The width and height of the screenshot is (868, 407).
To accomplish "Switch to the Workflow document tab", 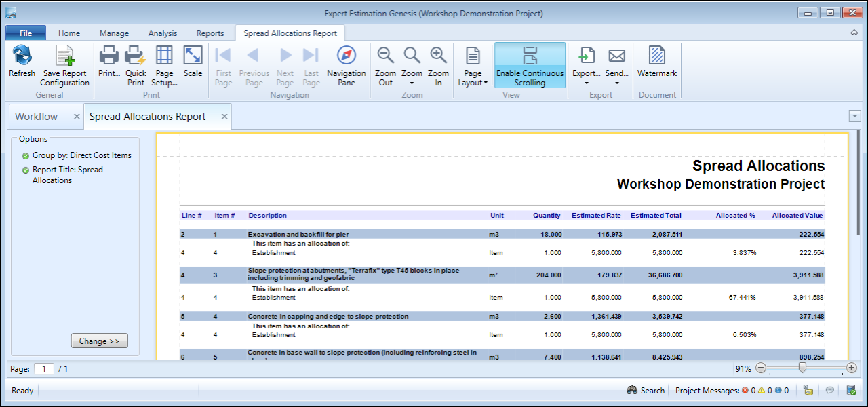I will (37, 117).
